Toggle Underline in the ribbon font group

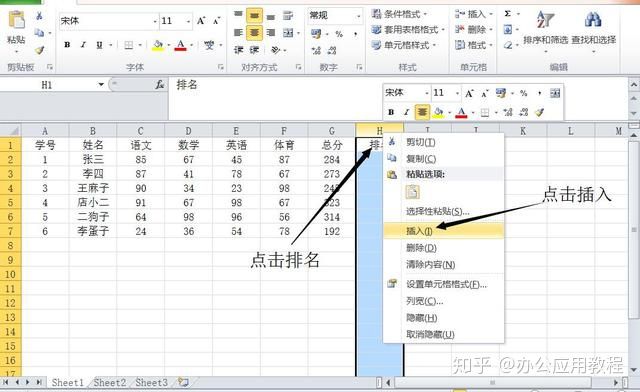pyautogui.click(x=99, y=45)
